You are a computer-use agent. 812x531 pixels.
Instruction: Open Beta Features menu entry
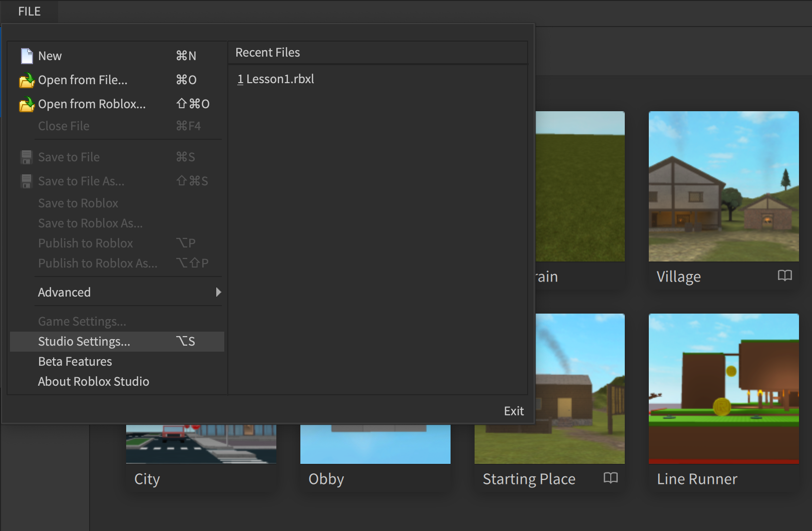(x=117, y=361)
